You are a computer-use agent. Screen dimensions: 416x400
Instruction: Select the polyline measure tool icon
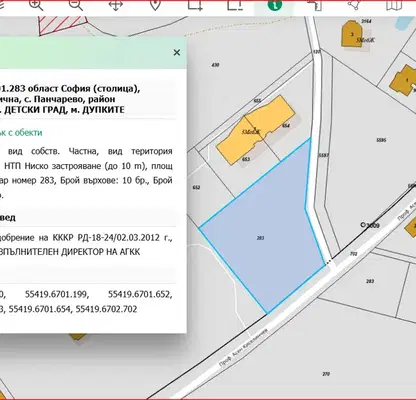pos(354,5)
